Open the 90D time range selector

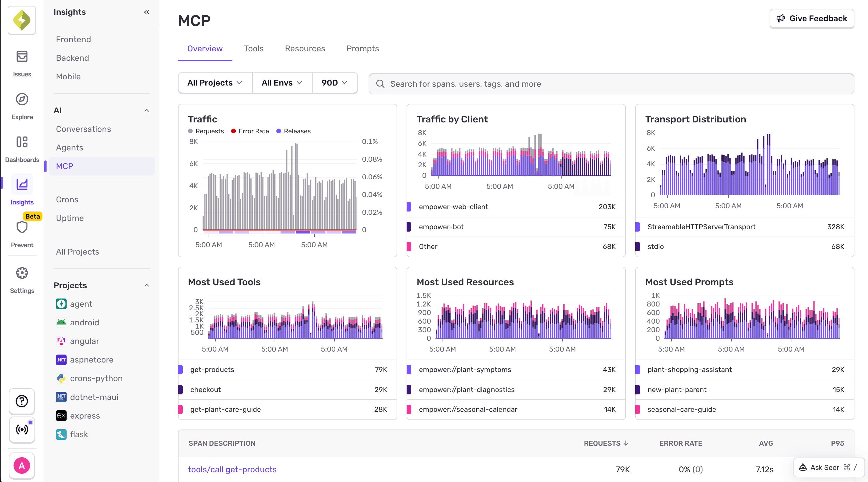[334, 83]
